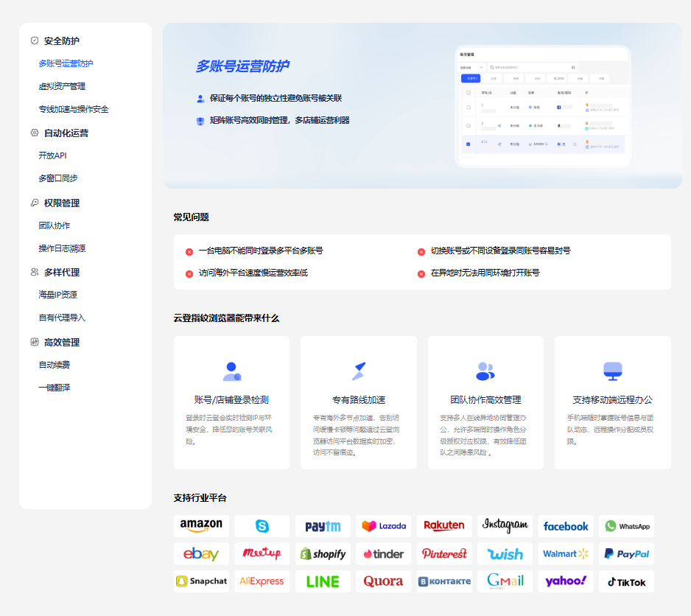Click the Lazada platform logo
Screen dimensions: 691x616
(383, 525)
